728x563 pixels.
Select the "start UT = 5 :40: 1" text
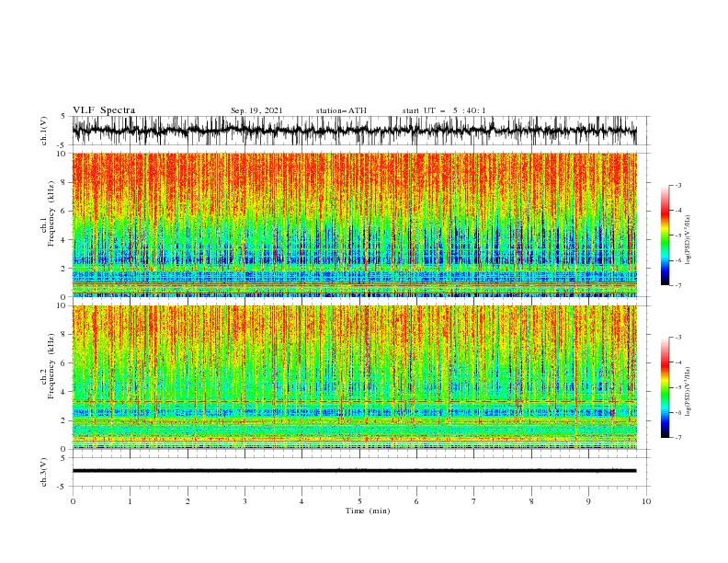[444, 110]
